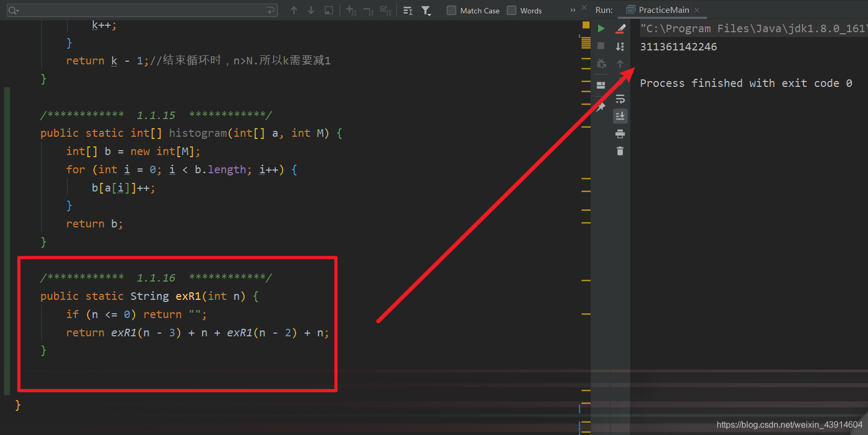
Task: Close the find bar with X
Action: coord(584,8)
